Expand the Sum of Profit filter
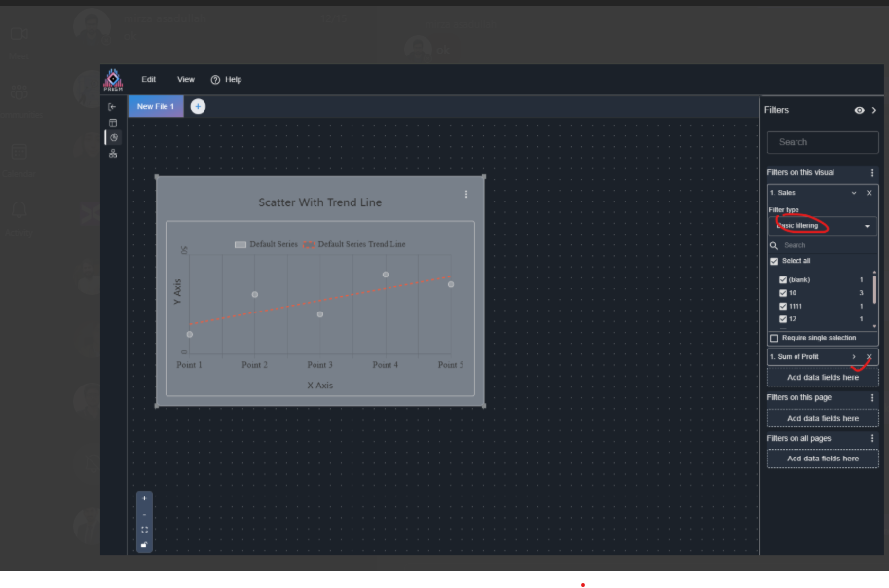889x588 pixels. 854,357
